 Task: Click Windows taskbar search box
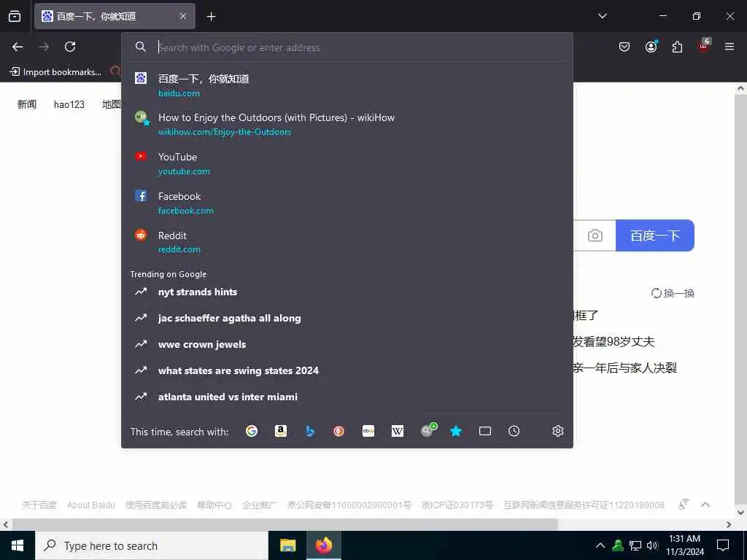click(152, 545)
